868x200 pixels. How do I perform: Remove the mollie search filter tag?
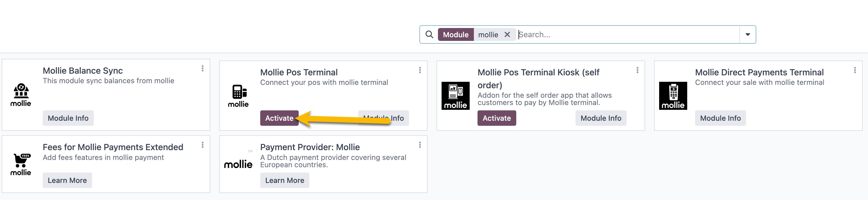click(507, 35)
